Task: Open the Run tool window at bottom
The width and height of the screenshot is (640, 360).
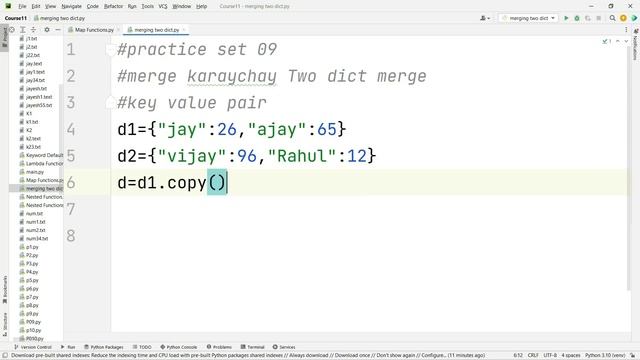Action: [68, 347]
